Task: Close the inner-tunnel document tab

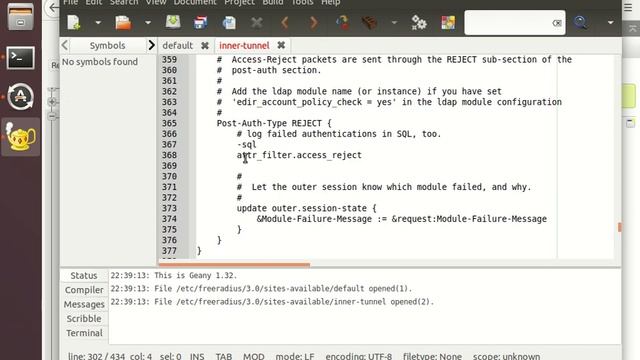Action: [281, 45]
